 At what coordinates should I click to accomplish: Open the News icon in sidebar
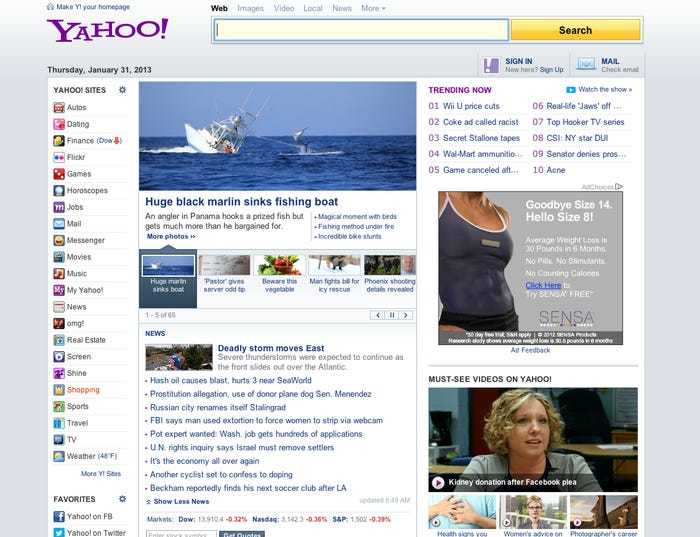point(59,307)
